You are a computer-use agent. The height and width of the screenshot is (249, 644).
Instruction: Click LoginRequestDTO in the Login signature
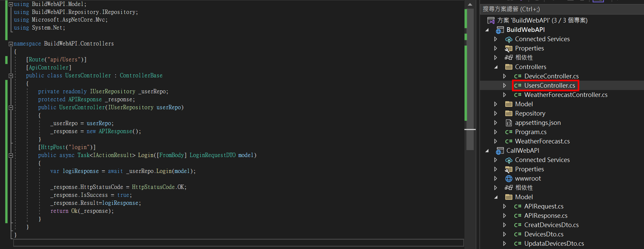[x=213, y=155]
